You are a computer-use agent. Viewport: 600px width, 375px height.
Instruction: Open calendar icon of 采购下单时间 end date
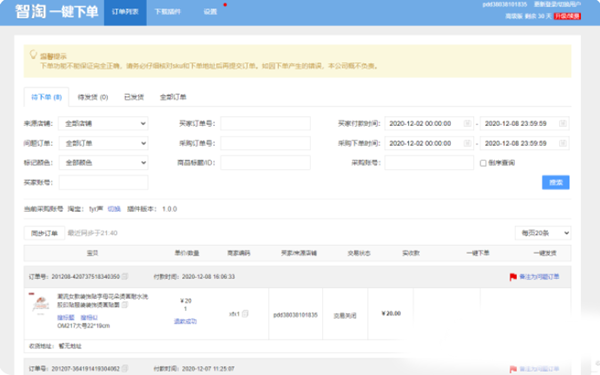(562, 143)
